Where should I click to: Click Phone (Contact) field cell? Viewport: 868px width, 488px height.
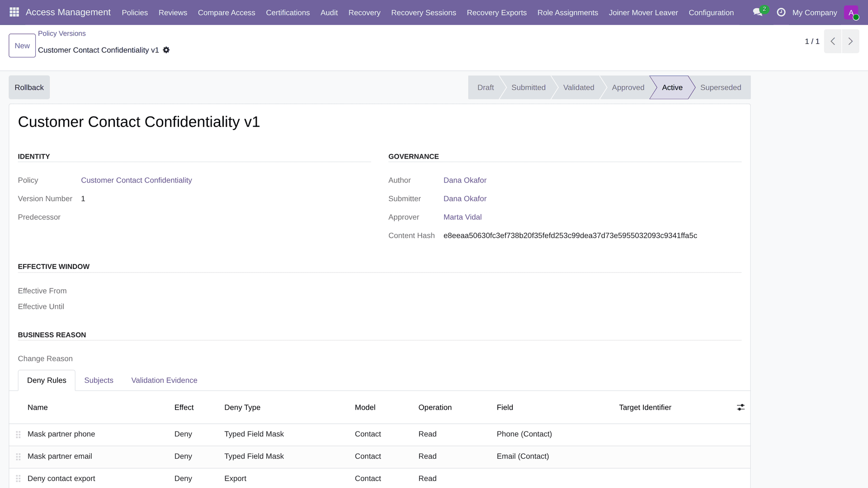(524, 434)
